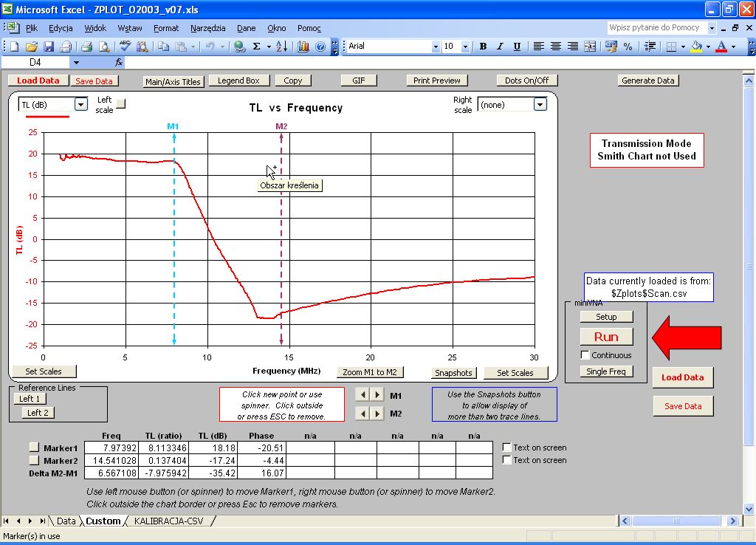The height and width of the screenshot is (545, 756).
Task: Switch to the KALIBRACJA-CSV sheet tab
Action: (168, 521)
